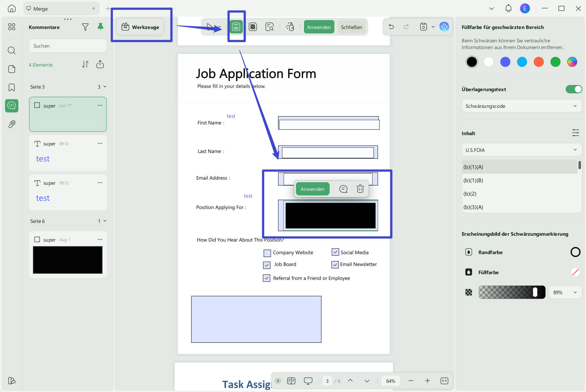The image size is (586, 392).
Task: Export comments via share icon
Action: click(100, 64)
